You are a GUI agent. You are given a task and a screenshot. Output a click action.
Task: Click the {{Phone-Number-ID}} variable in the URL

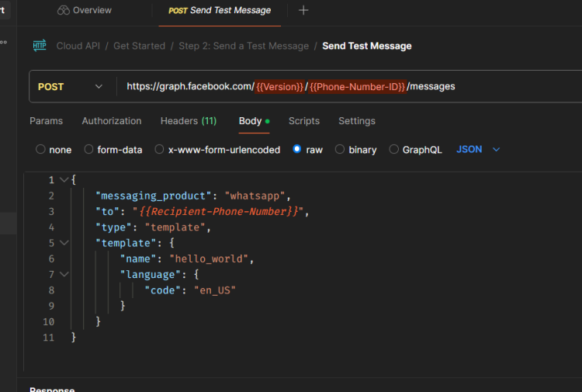(357, 86)
